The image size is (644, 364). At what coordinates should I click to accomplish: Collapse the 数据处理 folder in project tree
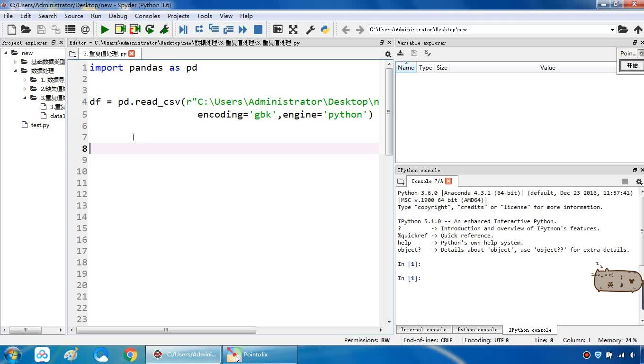[x=16, y=71]
